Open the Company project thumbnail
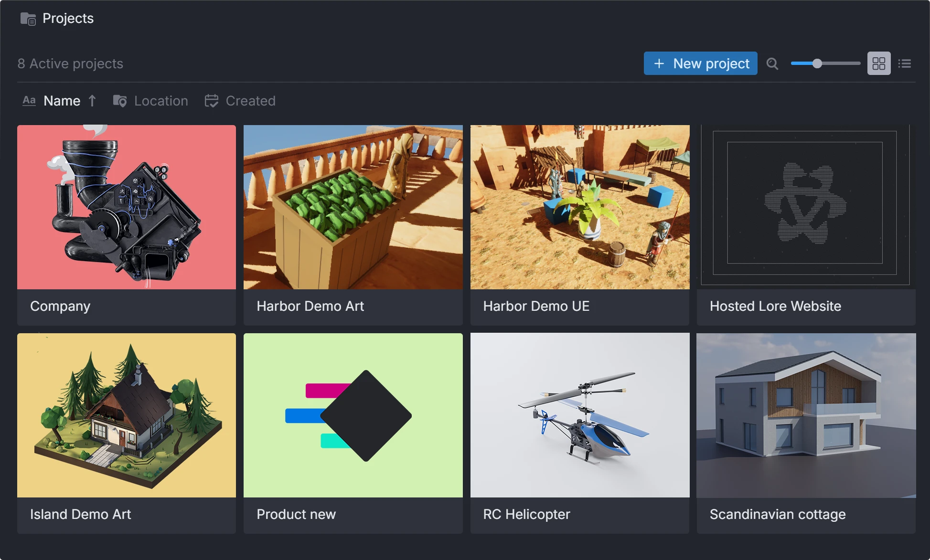The height and width of the screenshot is (560, 930). pos(127,207)
